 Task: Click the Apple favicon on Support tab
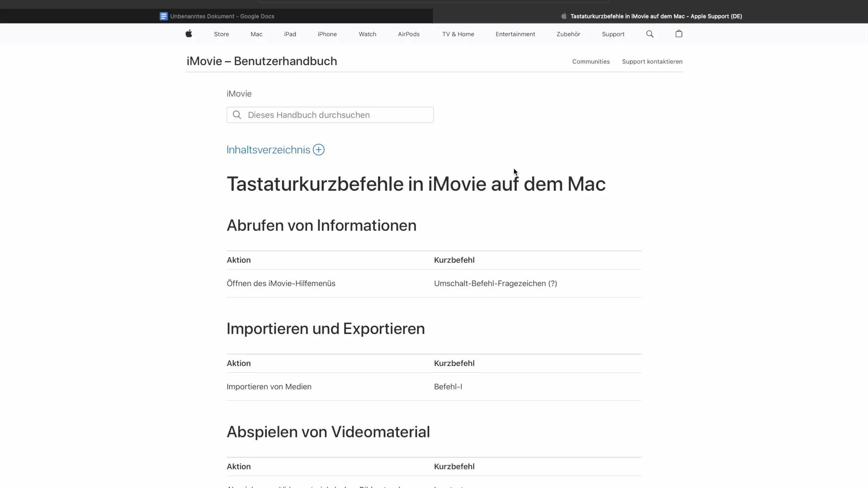coord(564,16)
